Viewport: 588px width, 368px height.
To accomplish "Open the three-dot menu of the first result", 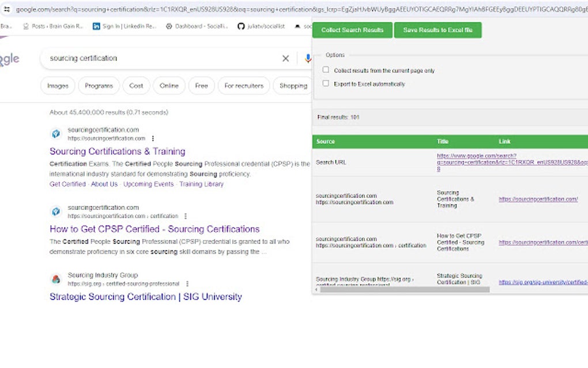I will pyautogui.click(x=153, y=138).
